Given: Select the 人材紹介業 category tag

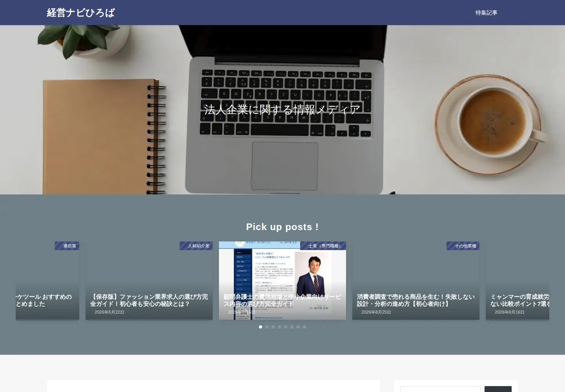Looking at the screenshot, I should pos(196,246).
